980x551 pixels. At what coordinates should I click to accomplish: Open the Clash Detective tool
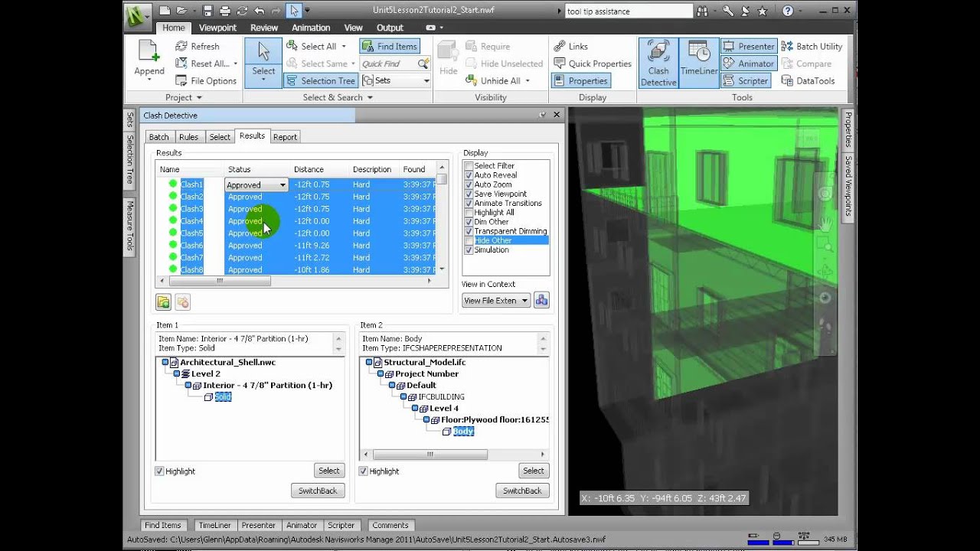[x=658, y=63]
